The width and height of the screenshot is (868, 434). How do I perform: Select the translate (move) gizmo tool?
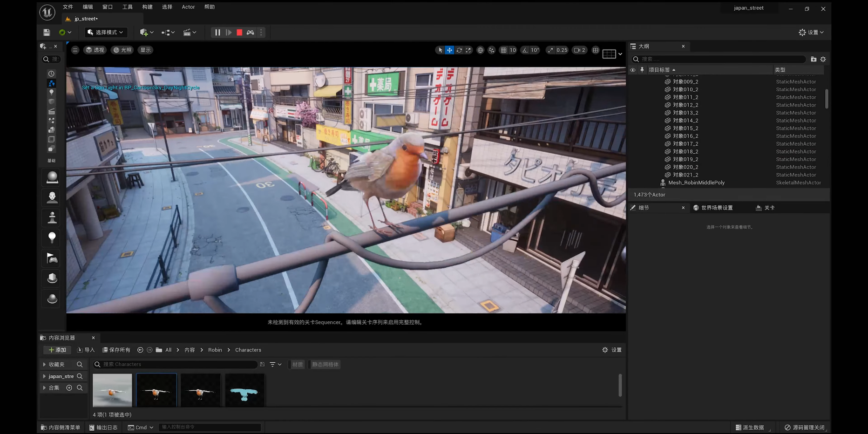click(x=449, y=50)
